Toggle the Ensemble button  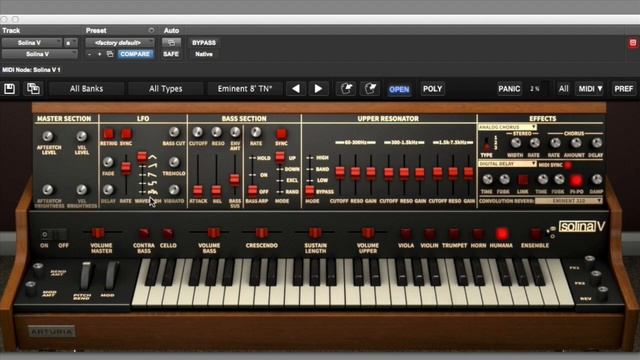pos(536,234)
